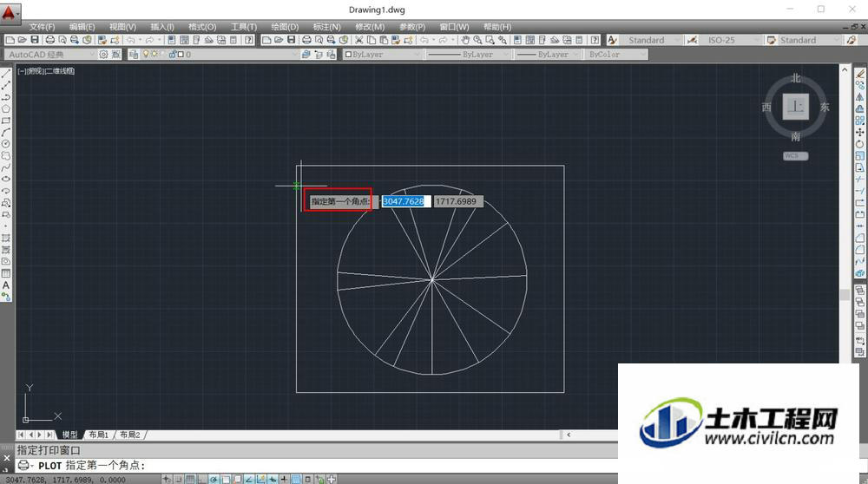Open the ByColor plot style dropdown
This screenshot has width=868, height=484.
pos(616,54)
